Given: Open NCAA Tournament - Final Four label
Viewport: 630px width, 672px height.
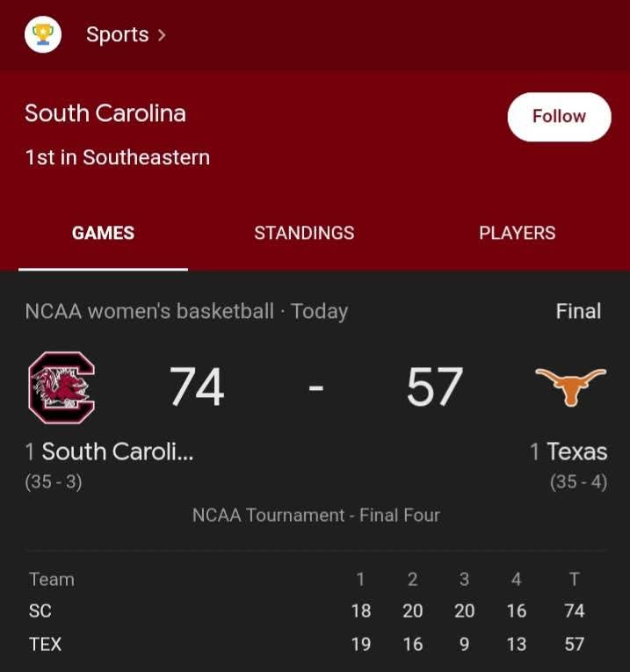Looking at the screenshot, I should pyautogui.click(x=316, y=515).
